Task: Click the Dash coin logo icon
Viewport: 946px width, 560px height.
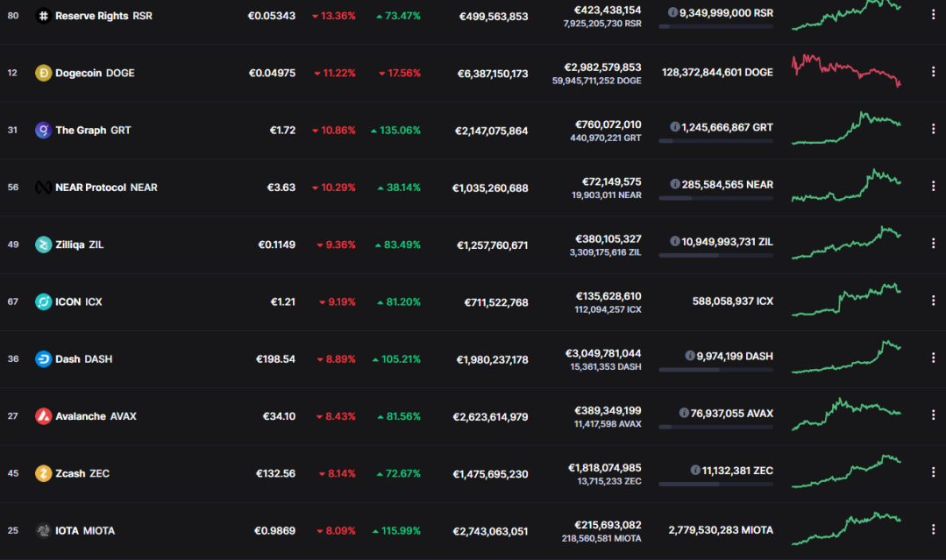Action: [43, 359]
